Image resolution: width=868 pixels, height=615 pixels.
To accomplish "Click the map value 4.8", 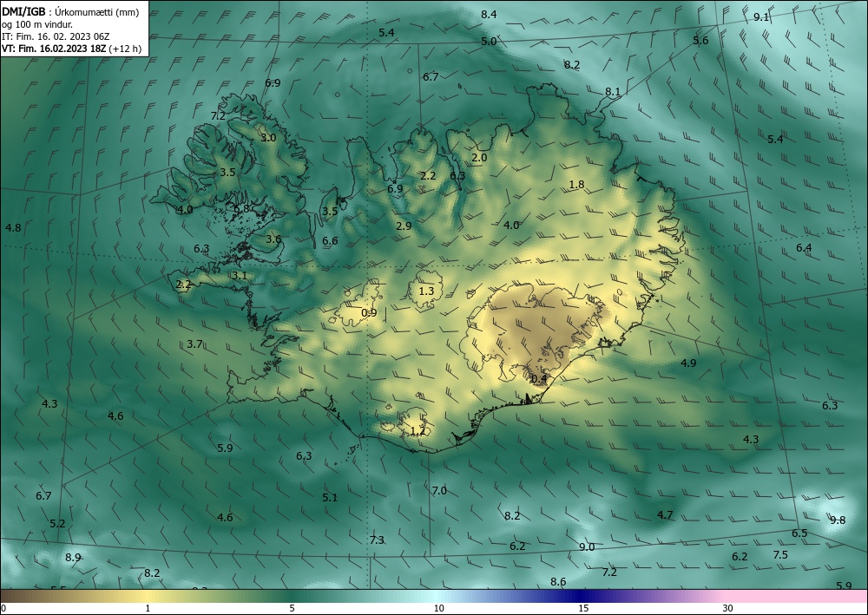I will (13, 228).
